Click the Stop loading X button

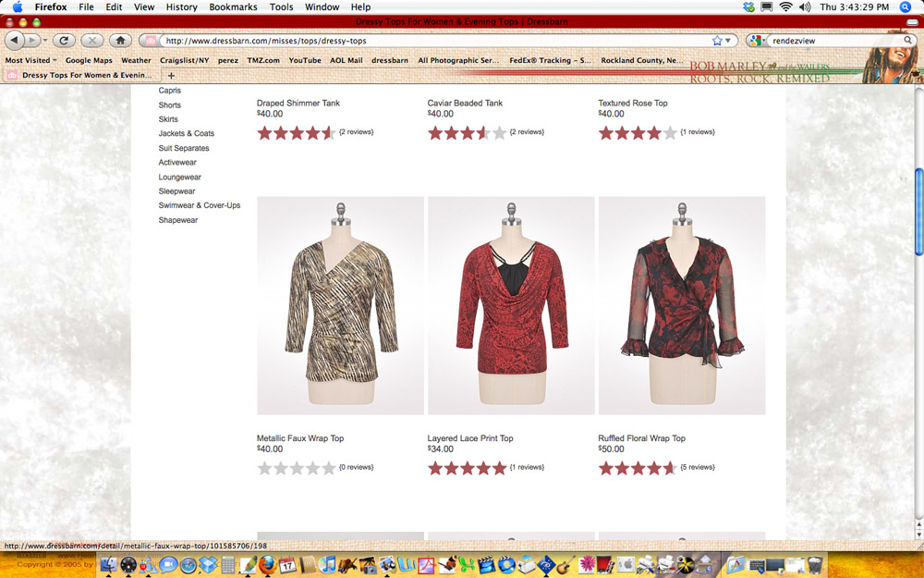tap(91, 40)
